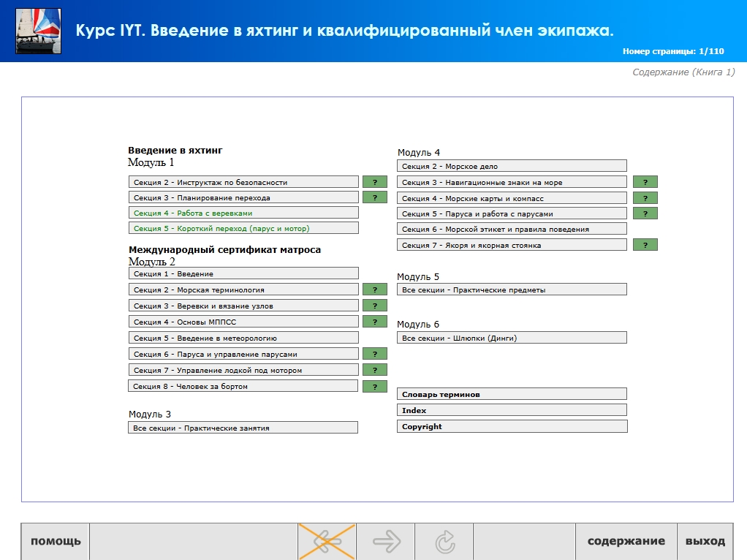Screen dimensions: 747x560
Task: Open Секция 8 - Человек за бортом
Action: (x=243, y=386)
